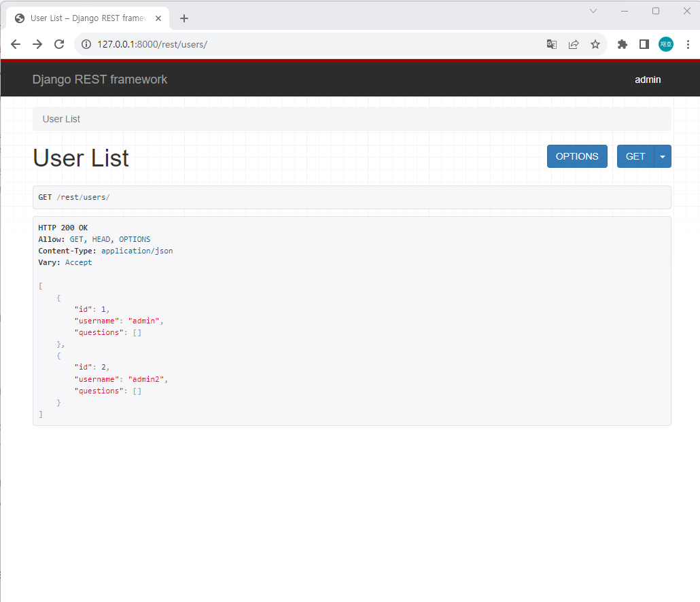Click the Vary: Accept header line
The height and width of the screenshot is (602, 700).
click(65, 262)
